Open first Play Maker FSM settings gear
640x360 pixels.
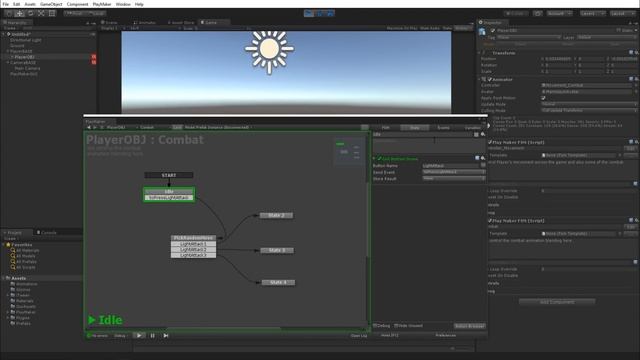636,142
